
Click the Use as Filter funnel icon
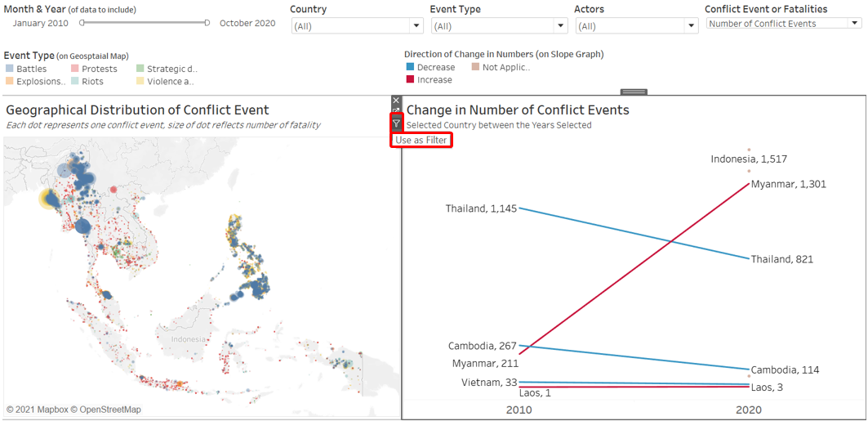point(396,124)
